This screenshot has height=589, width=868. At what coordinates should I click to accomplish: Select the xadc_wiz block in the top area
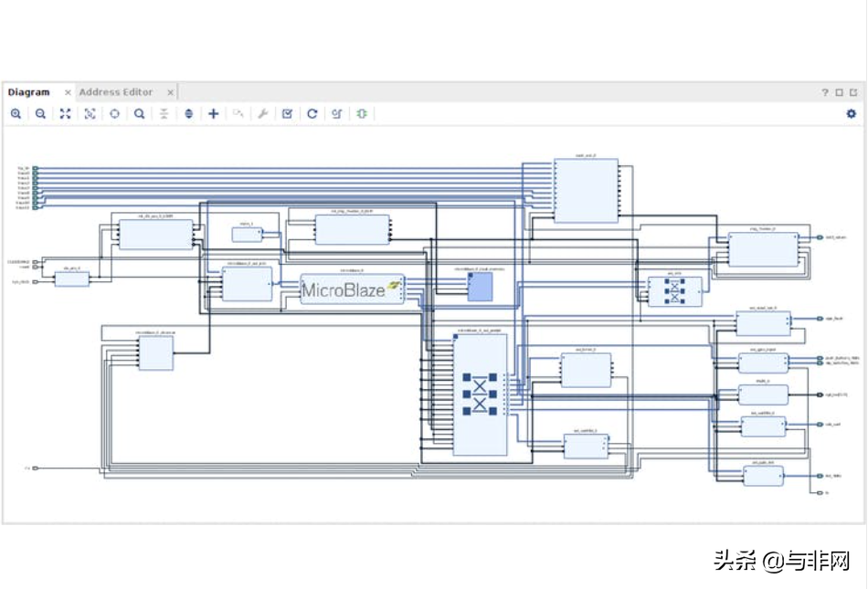(x=587, y=191)
